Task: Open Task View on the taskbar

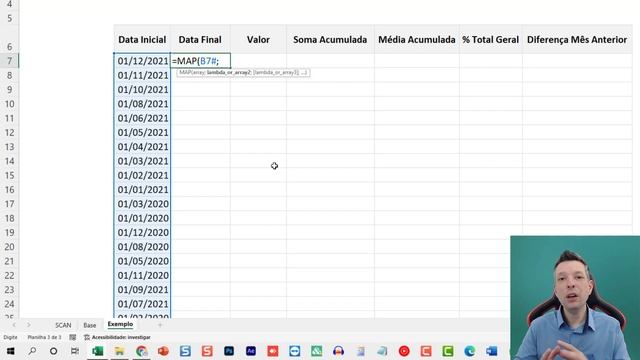Action: (x=75, y=351)
